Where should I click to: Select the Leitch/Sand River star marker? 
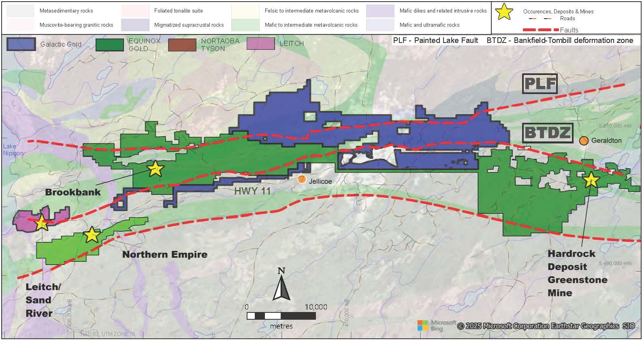click(41, 222)
